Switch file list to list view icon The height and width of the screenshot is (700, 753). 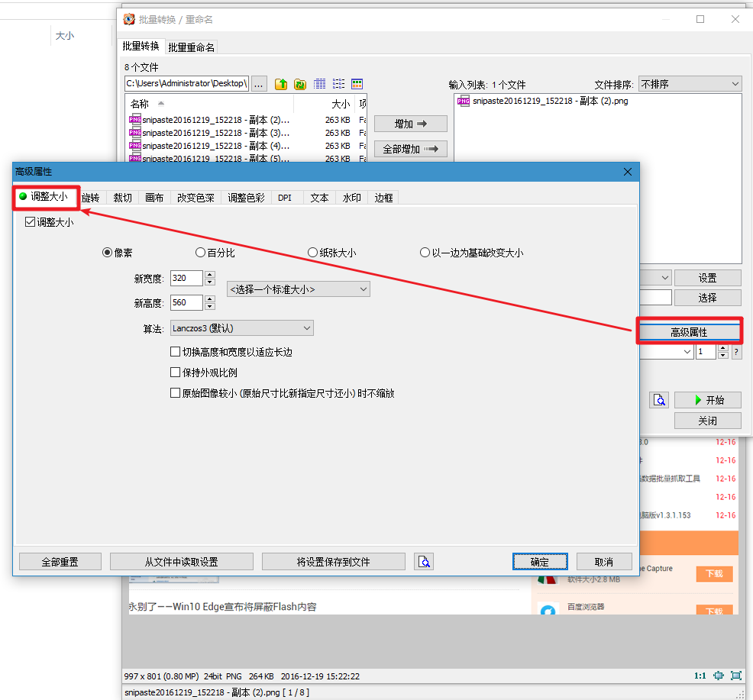click(338, 84)
